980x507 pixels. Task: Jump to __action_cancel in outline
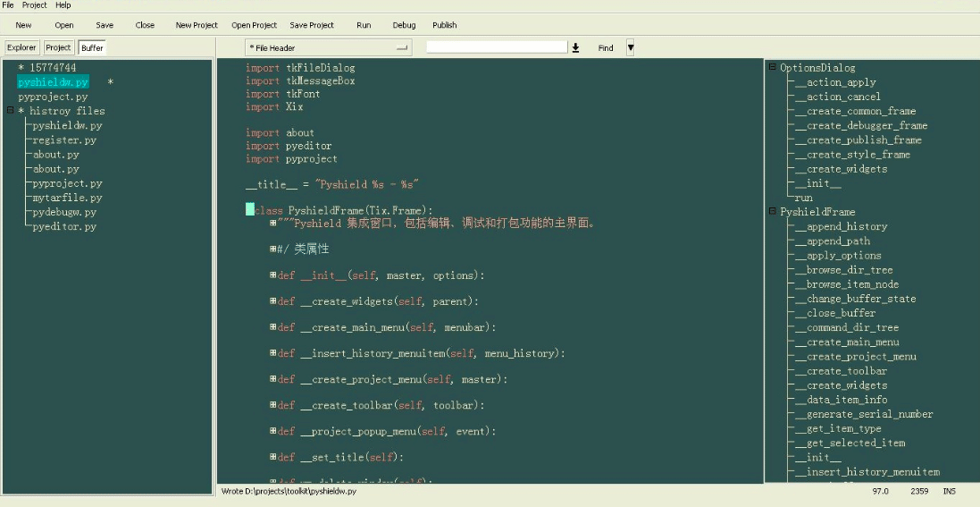pyautogui.click(x=838, y=97)
